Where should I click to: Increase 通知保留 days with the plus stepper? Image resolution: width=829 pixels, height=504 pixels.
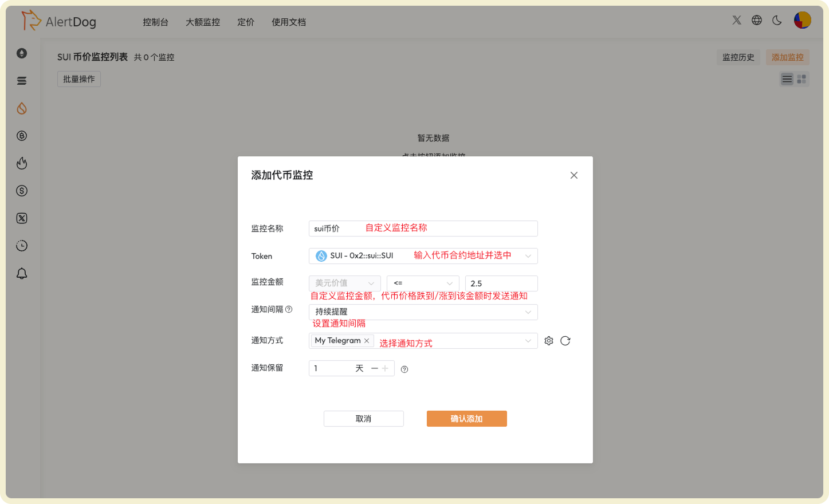(385, 368)
